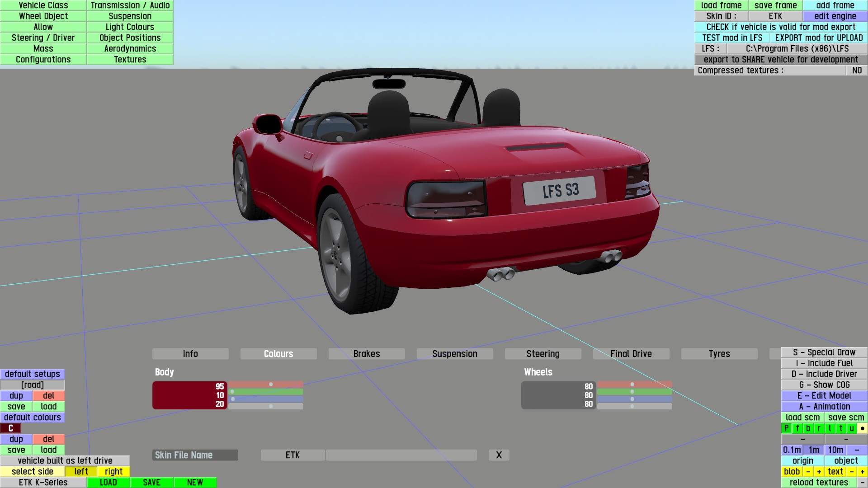This screenshot has width=868, height=488.
Task: Increase text size with plus button
Action: [862, 471]
